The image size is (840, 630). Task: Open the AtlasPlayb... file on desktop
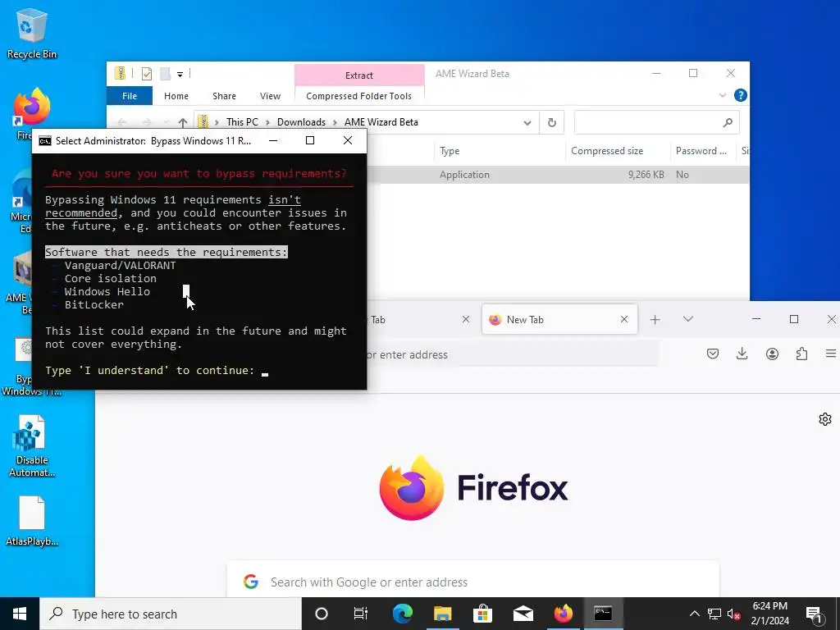(x=32, y=521)
